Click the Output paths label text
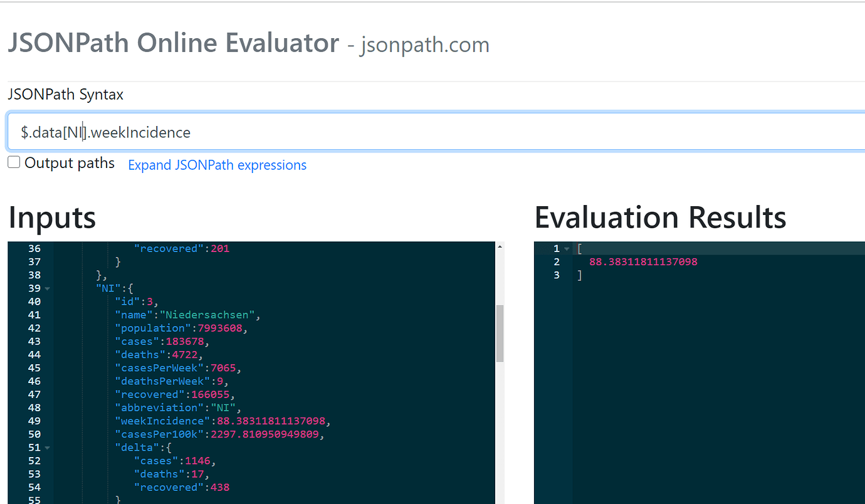The image size is (865, 504). 69,164
